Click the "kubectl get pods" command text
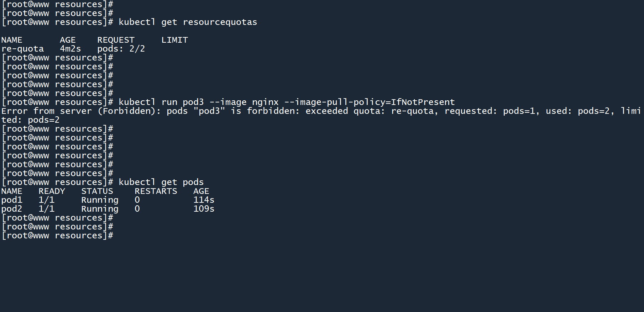The height and width of the screenshot is (312, 644). coord(161,182)
